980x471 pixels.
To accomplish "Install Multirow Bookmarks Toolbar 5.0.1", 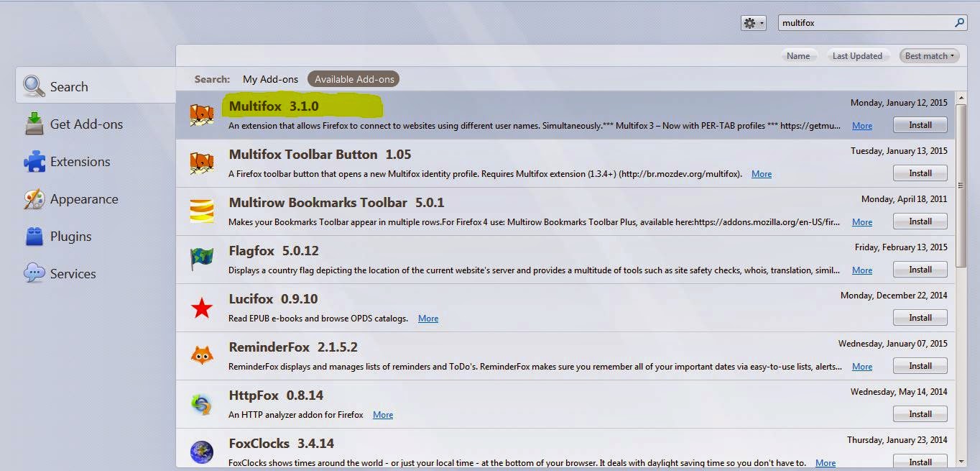I will (920, 221).
